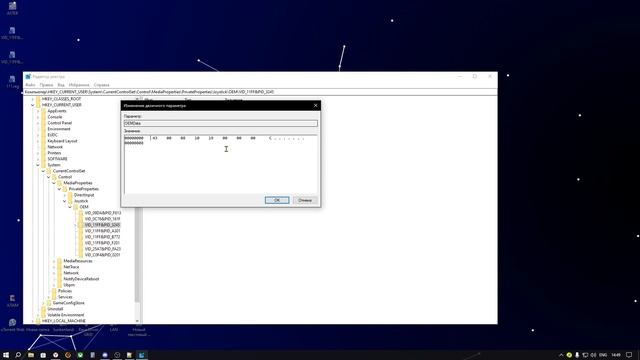This screenshot has width=640, height=360.
Task: Select the Console folder icon
Action: tap(44, 117)
